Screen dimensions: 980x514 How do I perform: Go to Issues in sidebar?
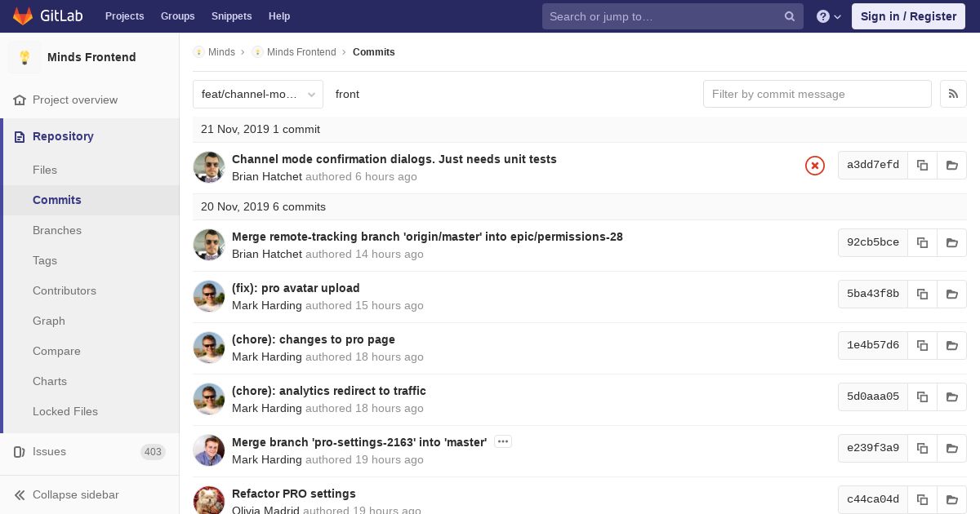49,451
